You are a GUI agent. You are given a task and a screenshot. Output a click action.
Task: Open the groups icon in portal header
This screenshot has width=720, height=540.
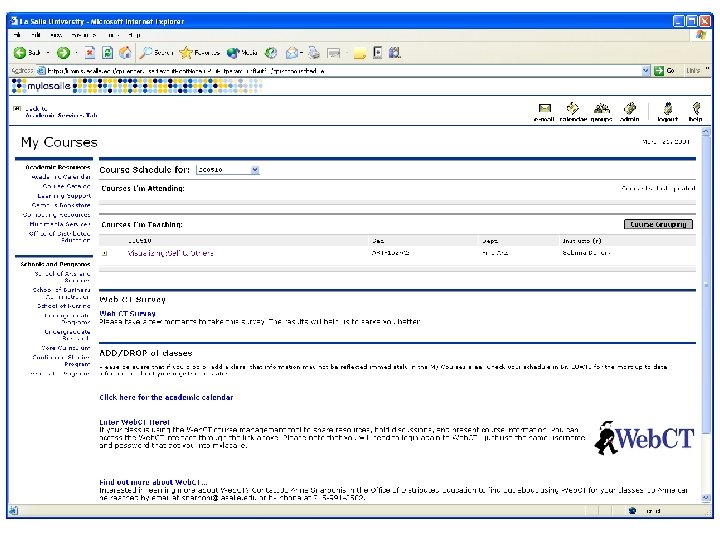tap(602, 112)
